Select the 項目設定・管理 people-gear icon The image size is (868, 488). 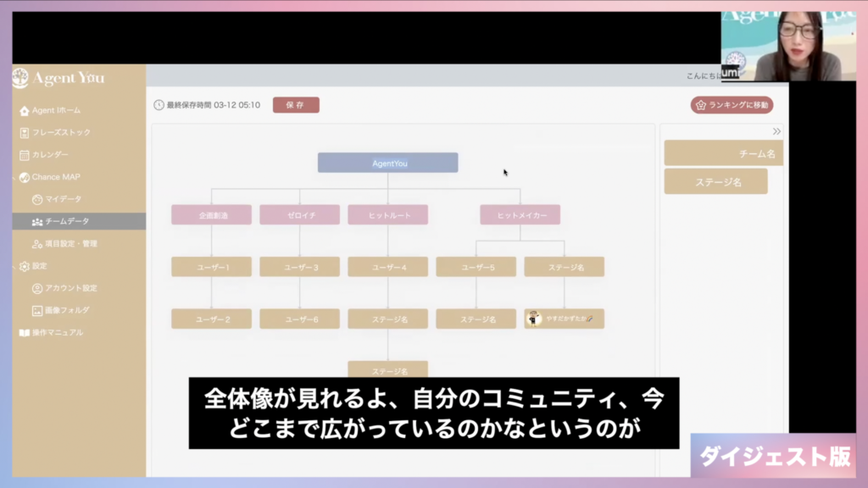coord(36,244)
